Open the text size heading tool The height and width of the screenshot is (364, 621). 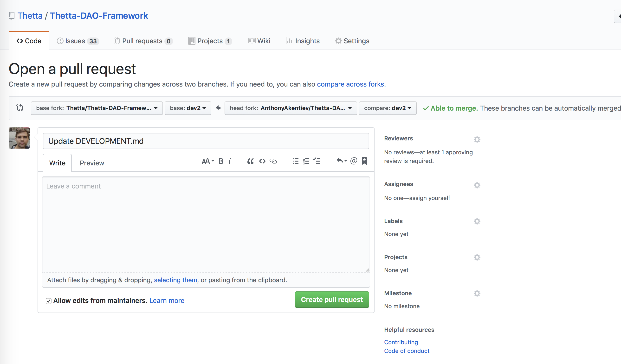point(208,161)
